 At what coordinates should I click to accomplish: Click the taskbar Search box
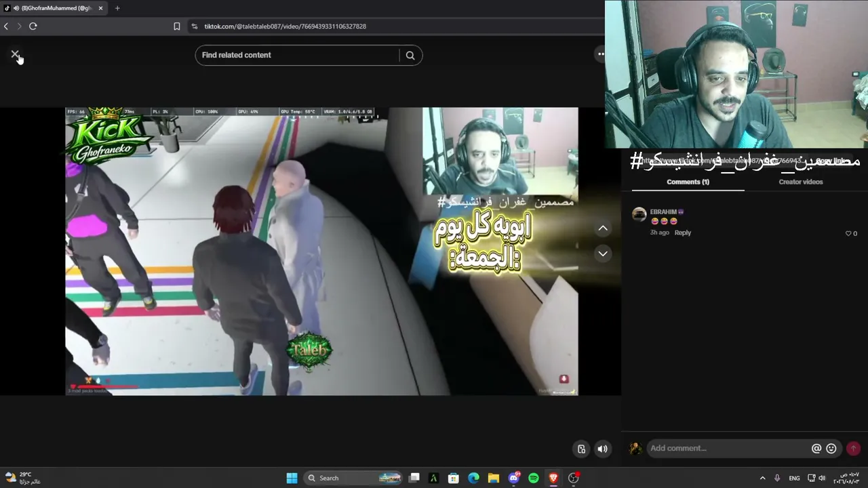(x=353, y=478)
